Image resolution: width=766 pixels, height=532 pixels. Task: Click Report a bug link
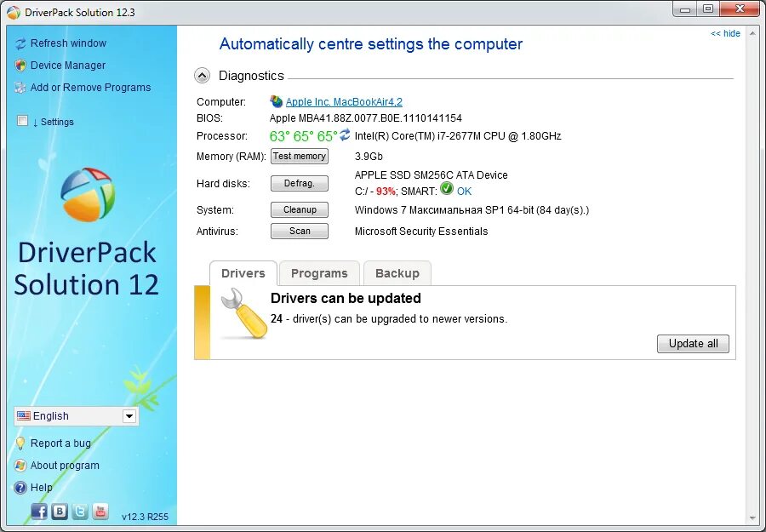click(60, 443)
